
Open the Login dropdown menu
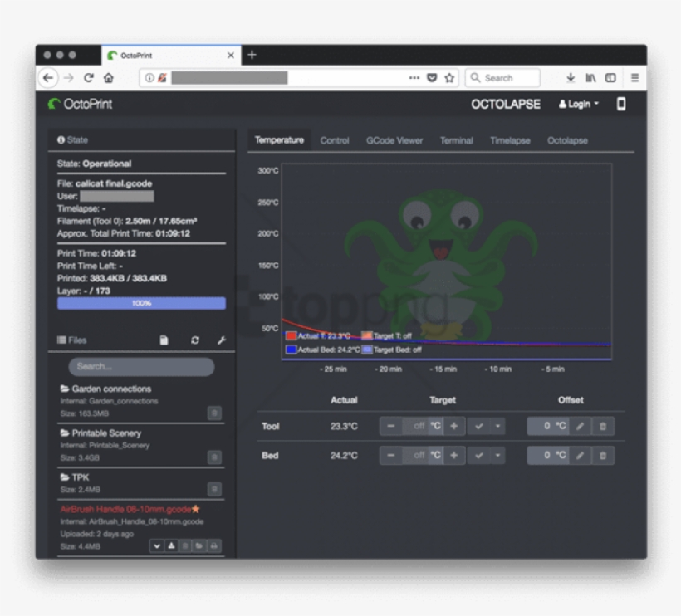[579, 104]
